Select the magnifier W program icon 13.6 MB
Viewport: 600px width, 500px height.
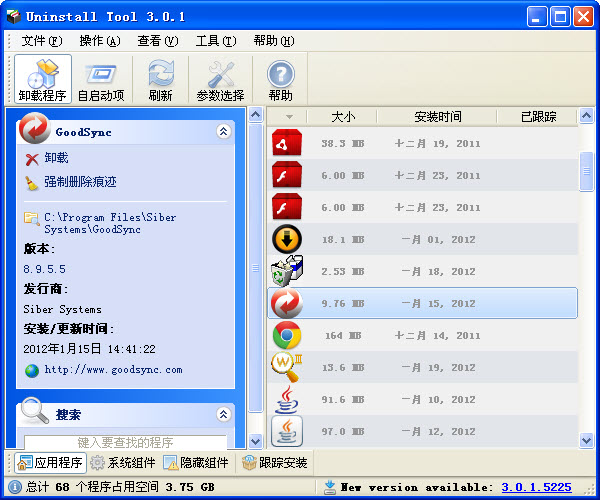tap(287, 367)
